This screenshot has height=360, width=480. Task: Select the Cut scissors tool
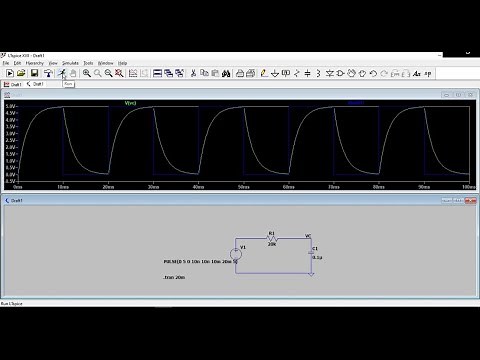coord(193,73)
